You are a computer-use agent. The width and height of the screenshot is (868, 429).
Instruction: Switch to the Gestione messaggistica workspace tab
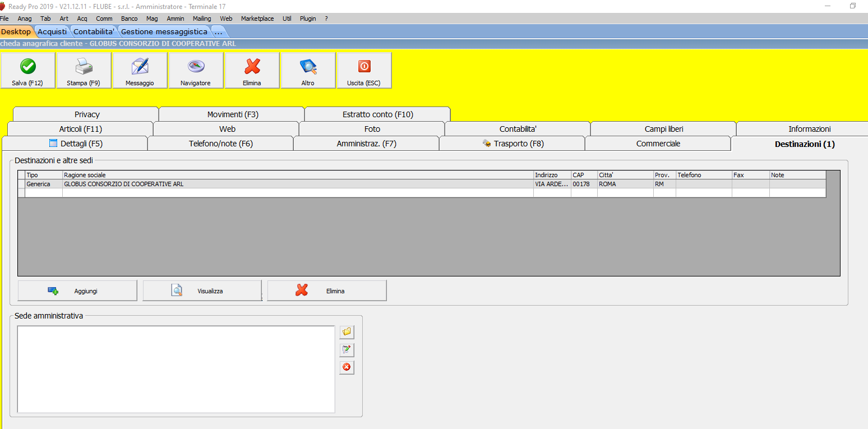click(164, 31)
